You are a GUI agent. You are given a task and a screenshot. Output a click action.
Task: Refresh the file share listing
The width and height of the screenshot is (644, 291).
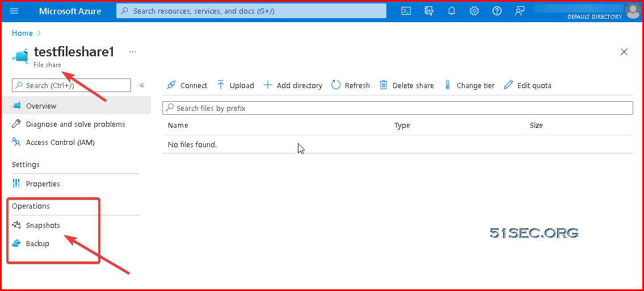click(x=350, y=85)
